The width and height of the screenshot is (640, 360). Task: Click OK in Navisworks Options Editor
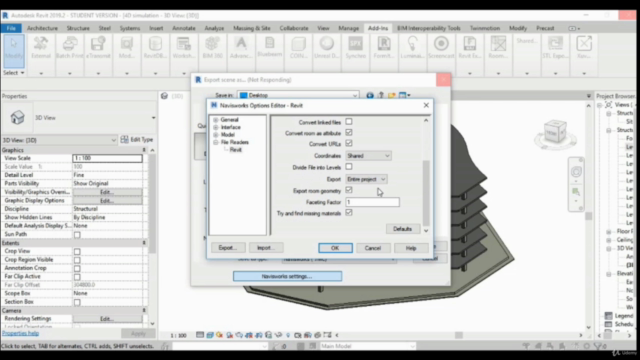tap(335, 248)
